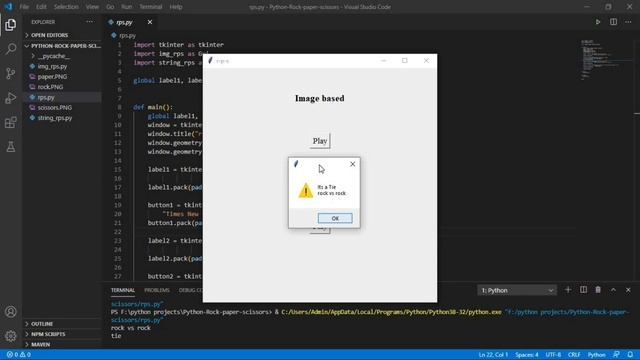
Task: Change indentation via Spaces: 4
Action: click(527, 355)
